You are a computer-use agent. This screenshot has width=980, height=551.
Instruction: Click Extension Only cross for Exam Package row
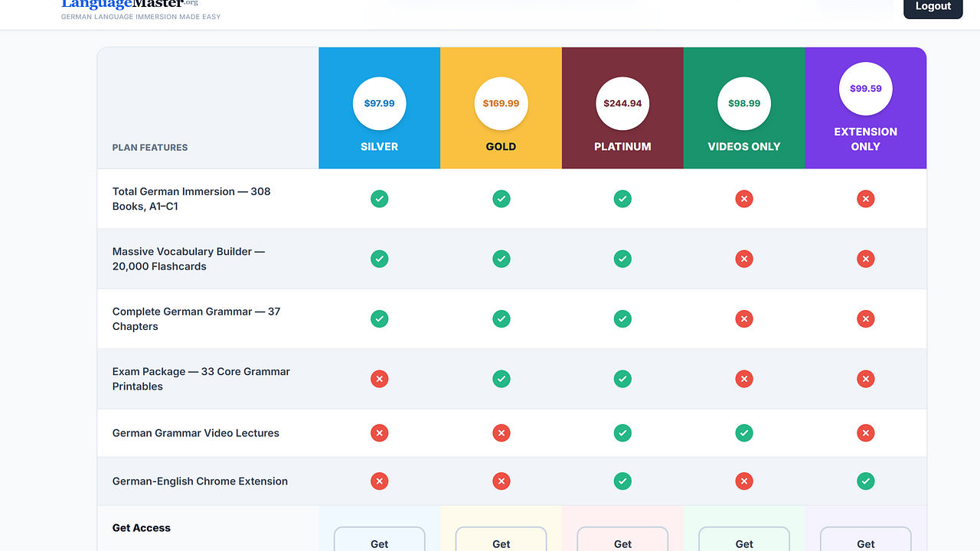pyautogui.click(x=866, y=379)
